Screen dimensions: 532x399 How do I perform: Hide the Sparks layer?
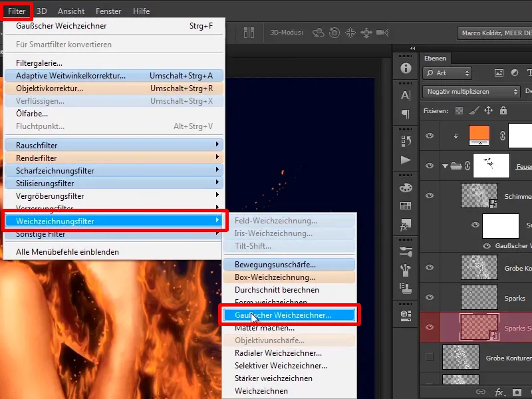pyautogui.click(x=430, y=297)
